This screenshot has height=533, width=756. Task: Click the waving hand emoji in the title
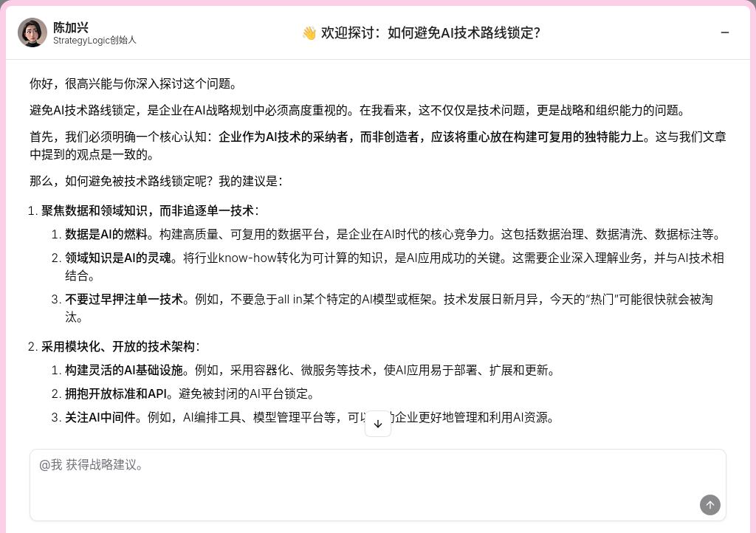(x=309, y=33)
